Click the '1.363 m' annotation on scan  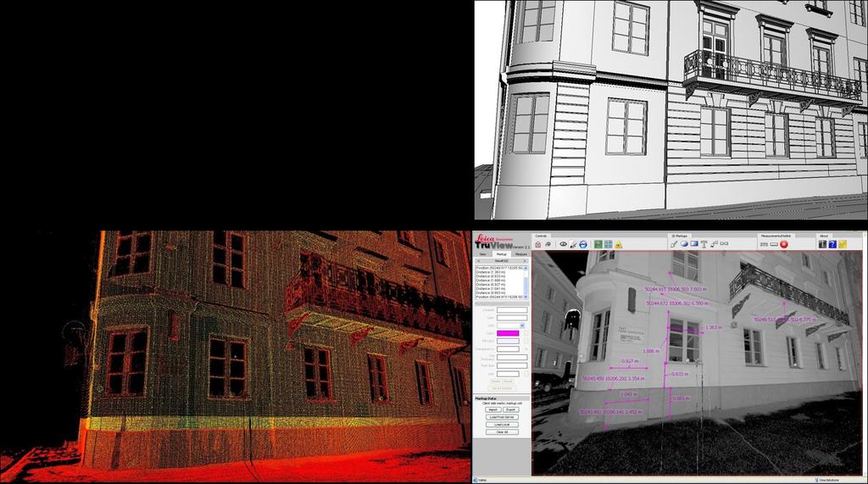714,327
